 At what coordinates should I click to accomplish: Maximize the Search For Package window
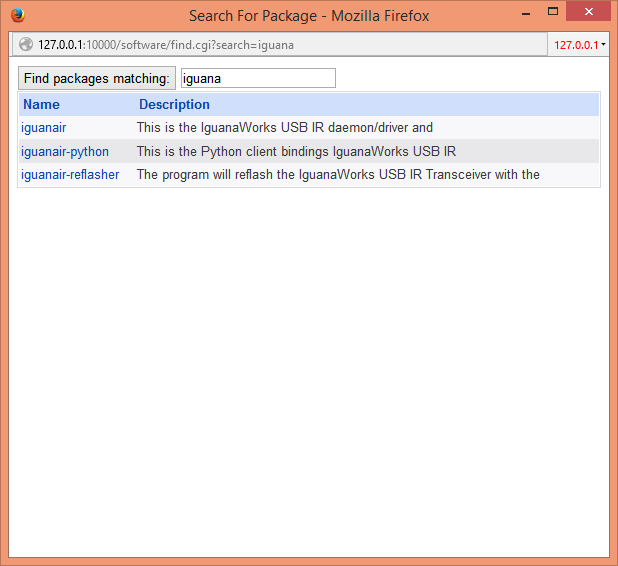552,11
